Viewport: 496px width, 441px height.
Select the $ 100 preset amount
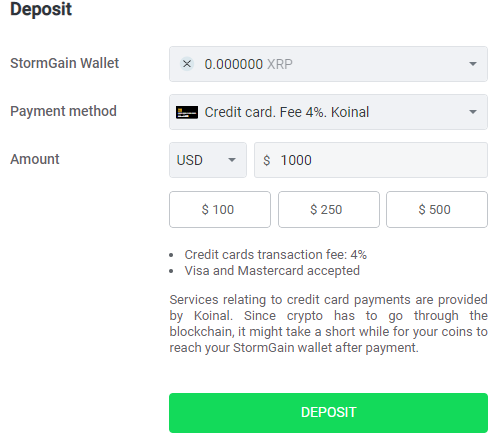(220, 209)
